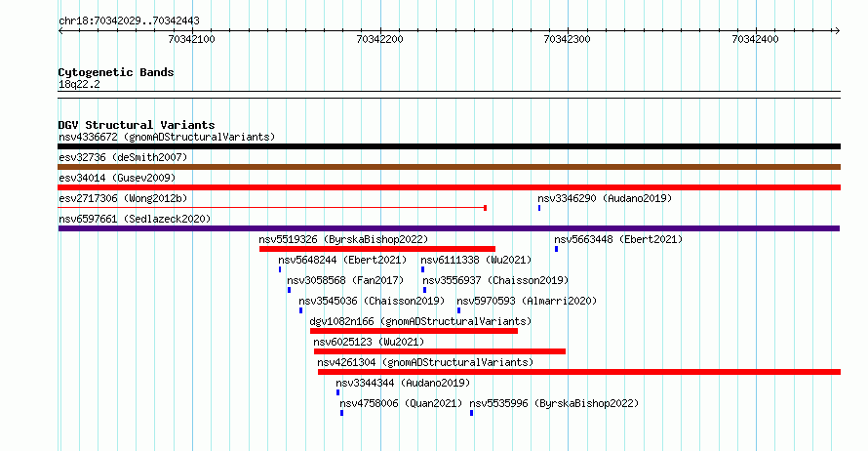868x451 pixels.
Task: Select the nsv5648244 Ebert2021 blue marker
Action: pyautogui.click(x=280, y=269)
